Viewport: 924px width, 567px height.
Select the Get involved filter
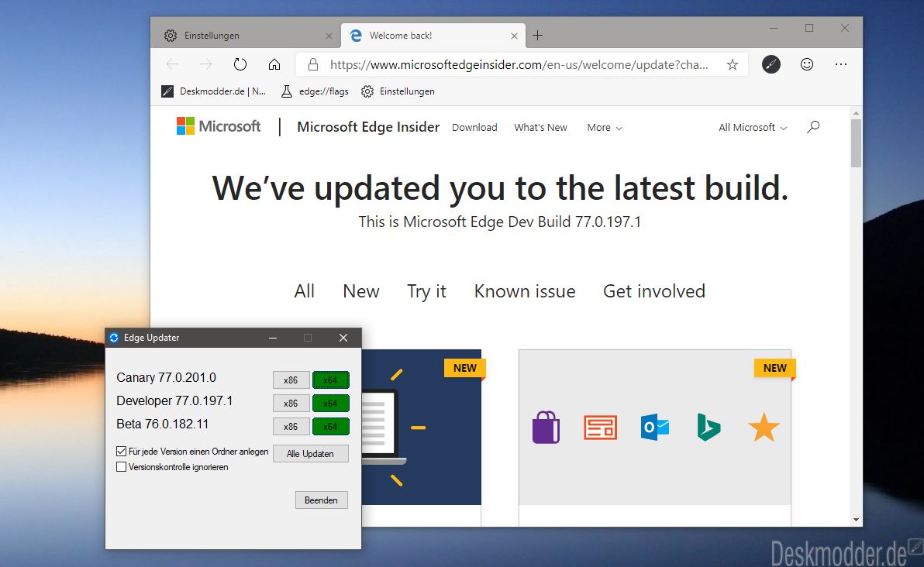tap(654, 291)
